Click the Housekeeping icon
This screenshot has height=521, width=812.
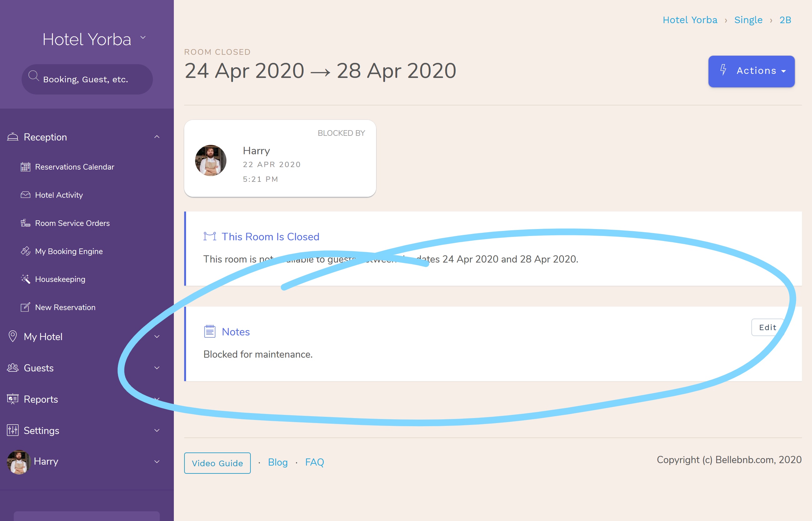point(24,279)
